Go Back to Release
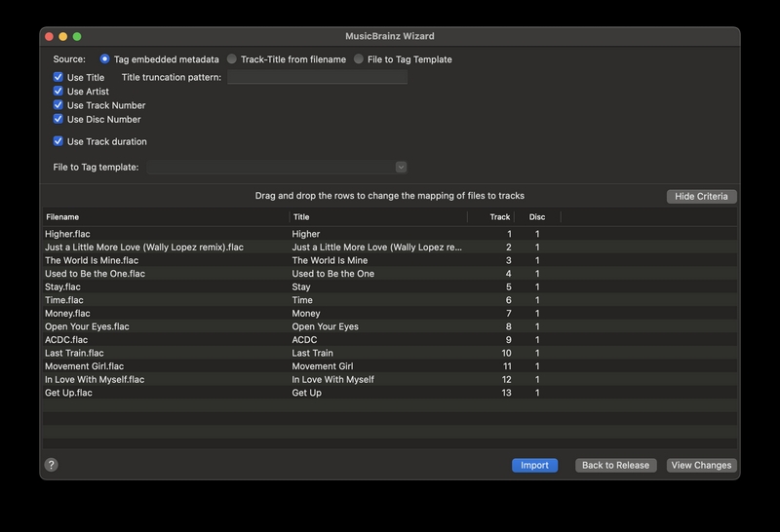The height and width of the screenshot is (532, 780). tap(616, 466)
